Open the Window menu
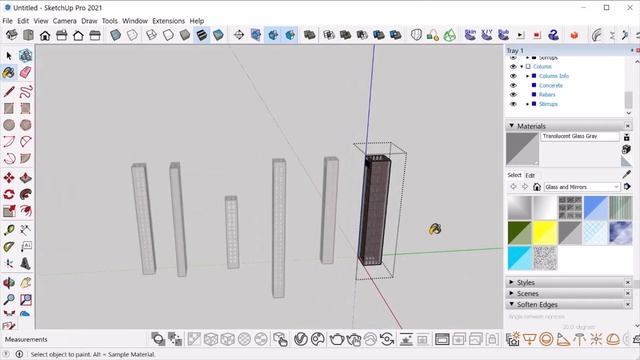 pyautogui.click(x=135, y=21)
